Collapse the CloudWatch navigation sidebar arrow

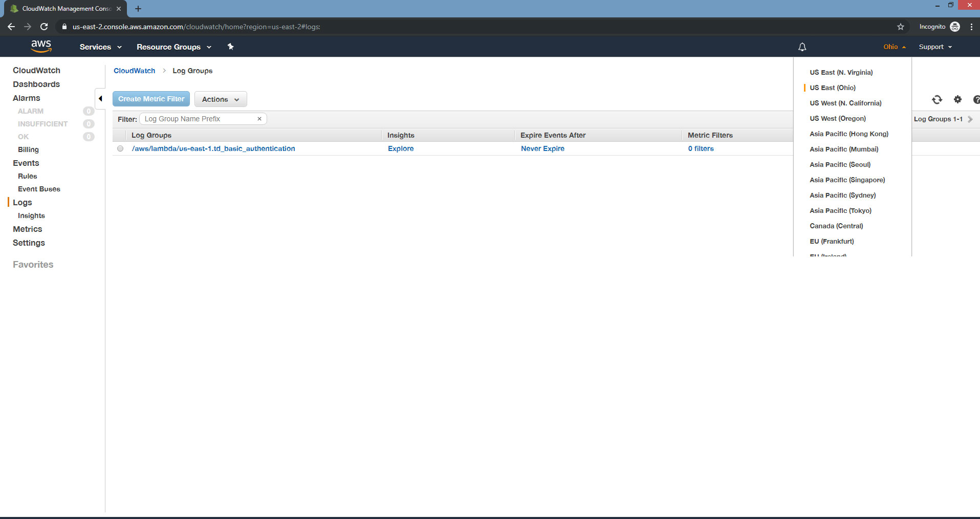(x=100, y=99)
